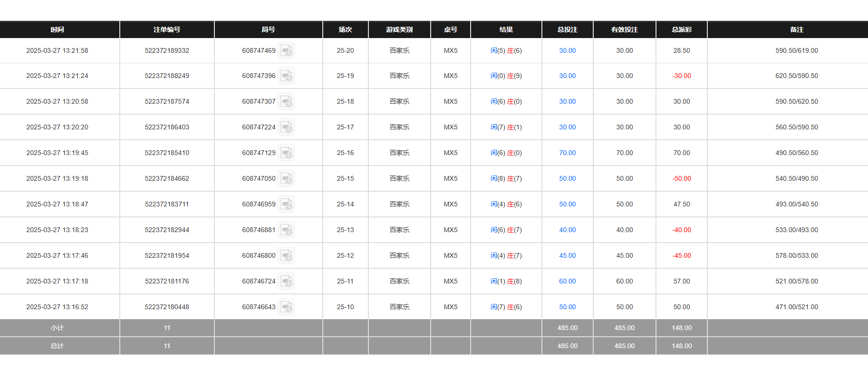The image size is (868, 371).
Task: Open video replay for round 608746724
Action: pos(286,282)
